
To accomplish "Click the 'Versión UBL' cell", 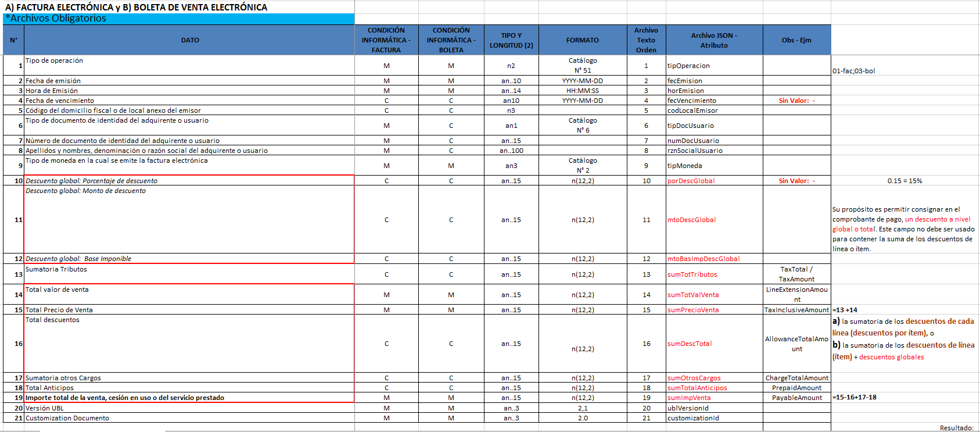I will (x=189, y=408).
